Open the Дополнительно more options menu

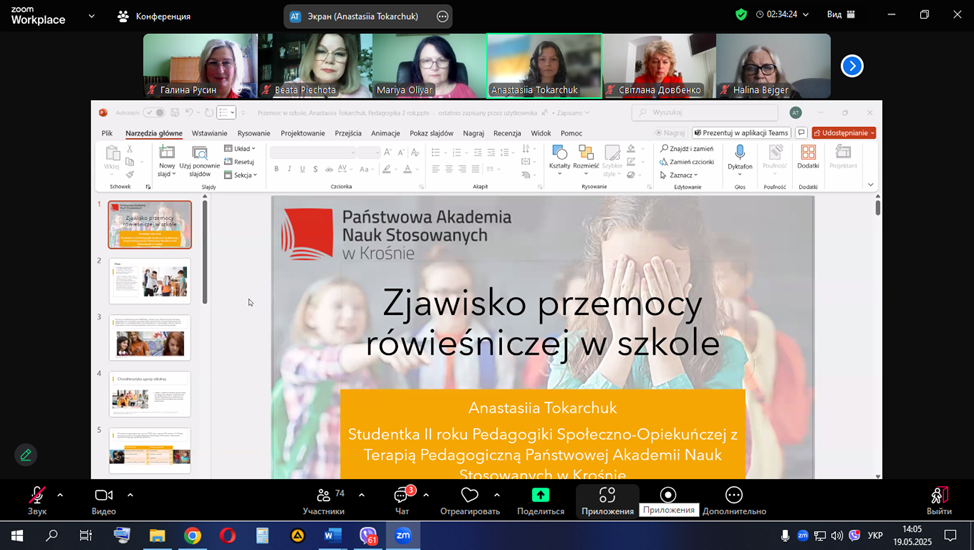pos(733,497)
